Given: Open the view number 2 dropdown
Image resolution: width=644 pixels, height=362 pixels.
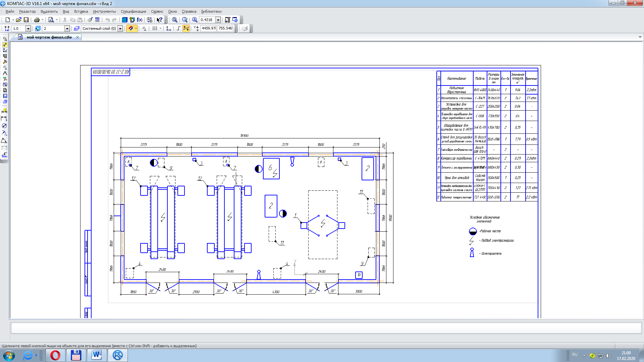Looking at the screenshot, I should pos(67,28).
